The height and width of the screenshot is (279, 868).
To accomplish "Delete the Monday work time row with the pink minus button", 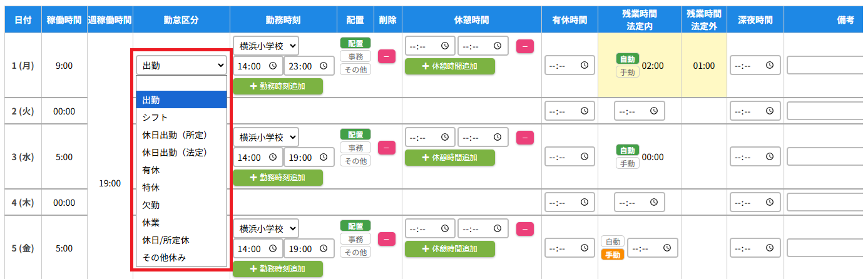I will point(386,56).
